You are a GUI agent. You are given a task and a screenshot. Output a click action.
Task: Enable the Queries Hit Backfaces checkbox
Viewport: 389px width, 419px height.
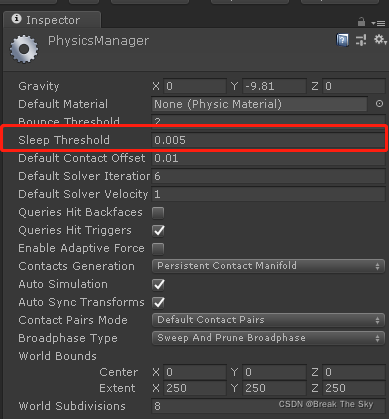click(158, 213)
